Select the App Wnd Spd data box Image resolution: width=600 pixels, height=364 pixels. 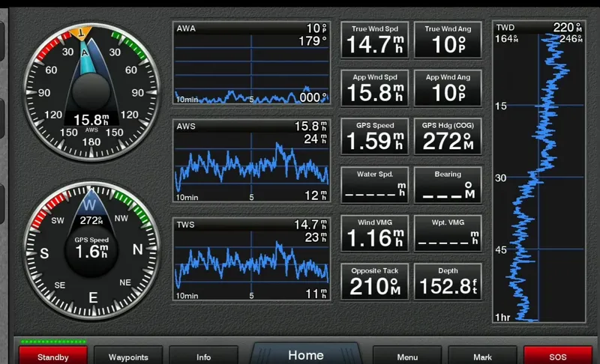click(374, 88)
